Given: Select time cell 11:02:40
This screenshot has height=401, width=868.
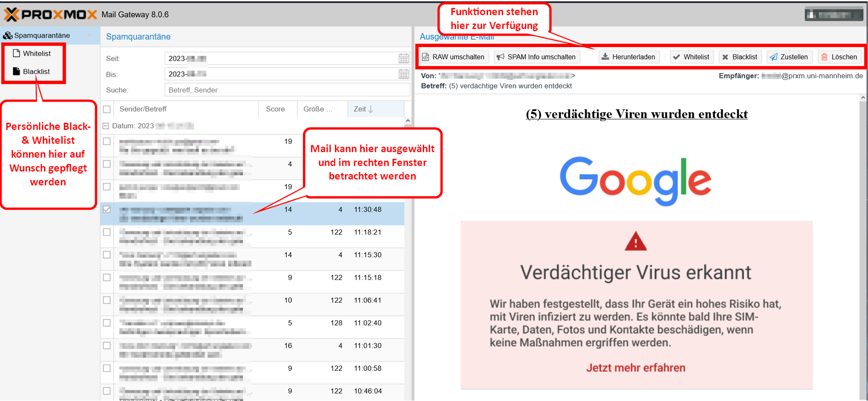Looking at the screenshot, I should pos(367,323).
